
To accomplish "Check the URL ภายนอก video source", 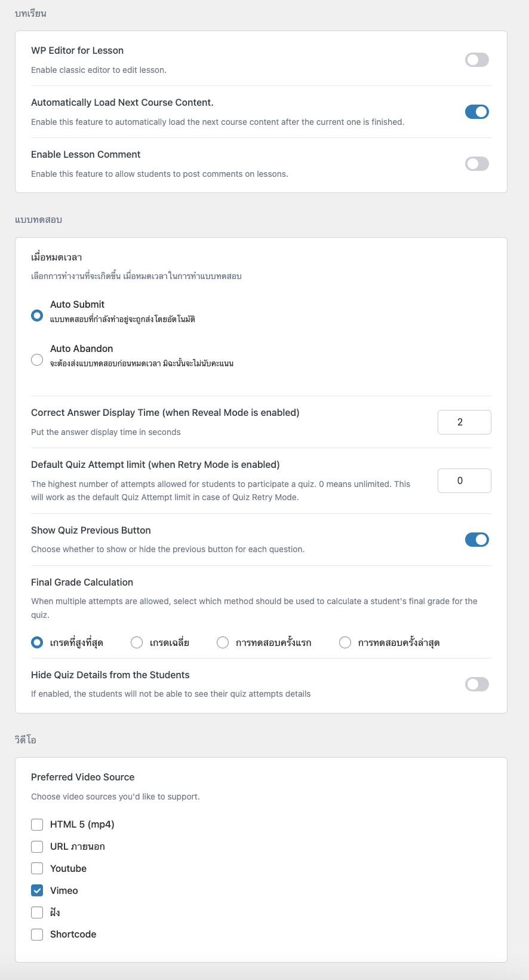I will point(37,847).
